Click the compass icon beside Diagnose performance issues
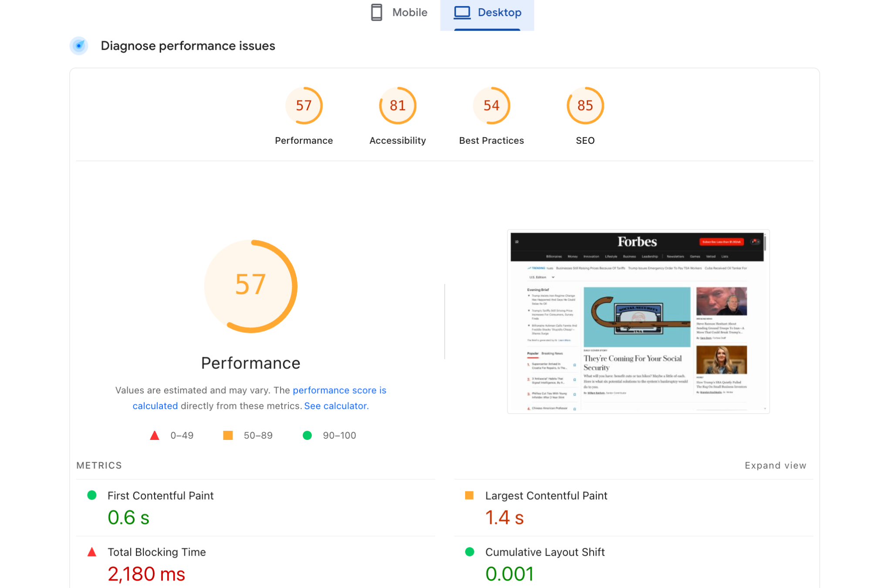This screenshot has height=588, width=892. [x=78, y=45]
